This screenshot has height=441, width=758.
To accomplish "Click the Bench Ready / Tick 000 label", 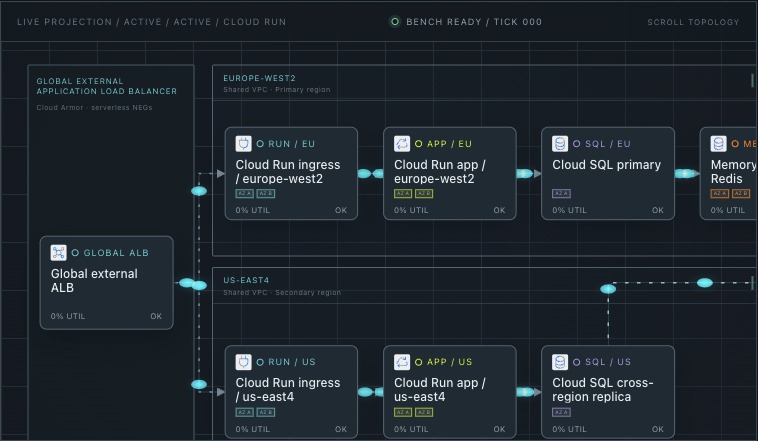I will (x=474, y=22).
